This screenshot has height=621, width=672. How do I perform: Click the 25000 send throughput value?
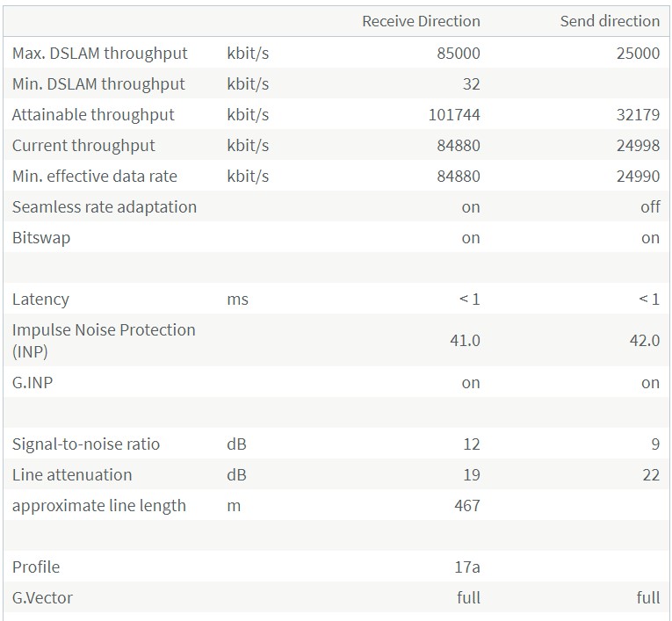pyautogui.click(x=638, y=54)
